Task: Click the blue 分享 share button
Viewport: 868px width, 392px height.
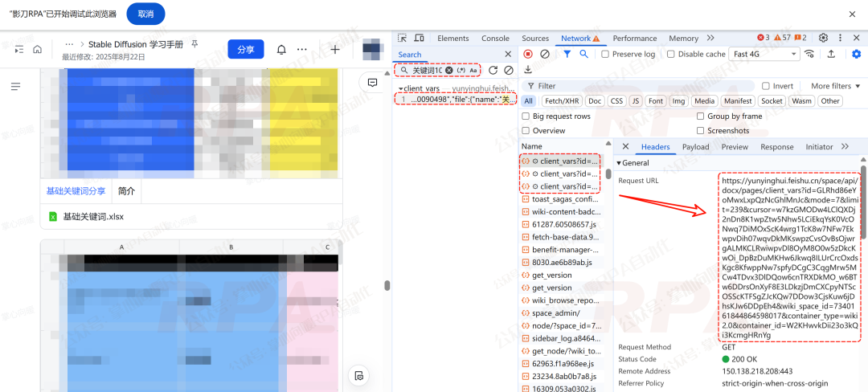Action: (x=246, y=49)
